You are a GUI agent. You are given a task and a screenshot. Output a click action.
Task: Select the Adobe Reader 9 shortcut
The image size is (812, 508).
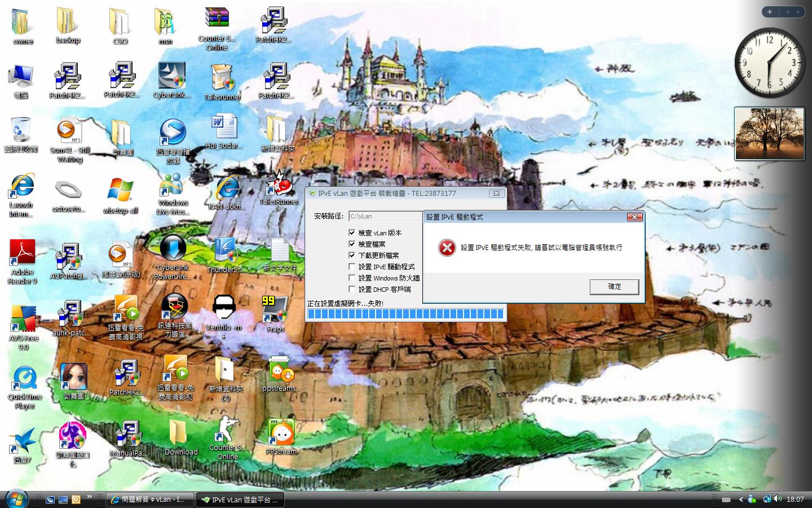[x=22, y=261]
